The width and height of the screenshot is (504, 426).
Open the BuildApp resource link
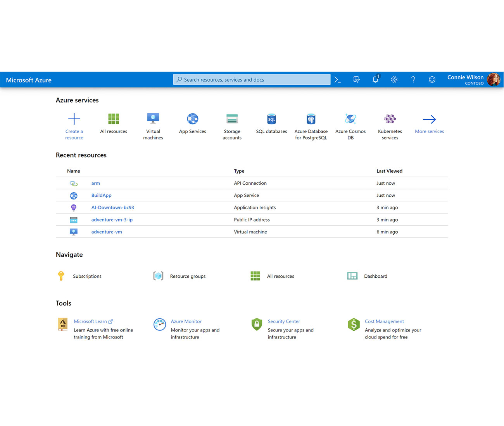pos(101,195)
